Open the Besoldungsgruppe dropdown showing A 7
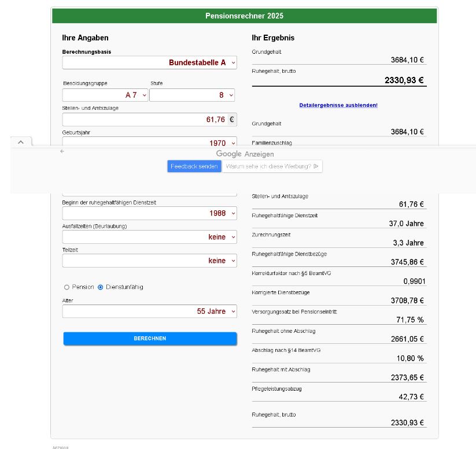The image size is (476, 449). coord(105,95)
